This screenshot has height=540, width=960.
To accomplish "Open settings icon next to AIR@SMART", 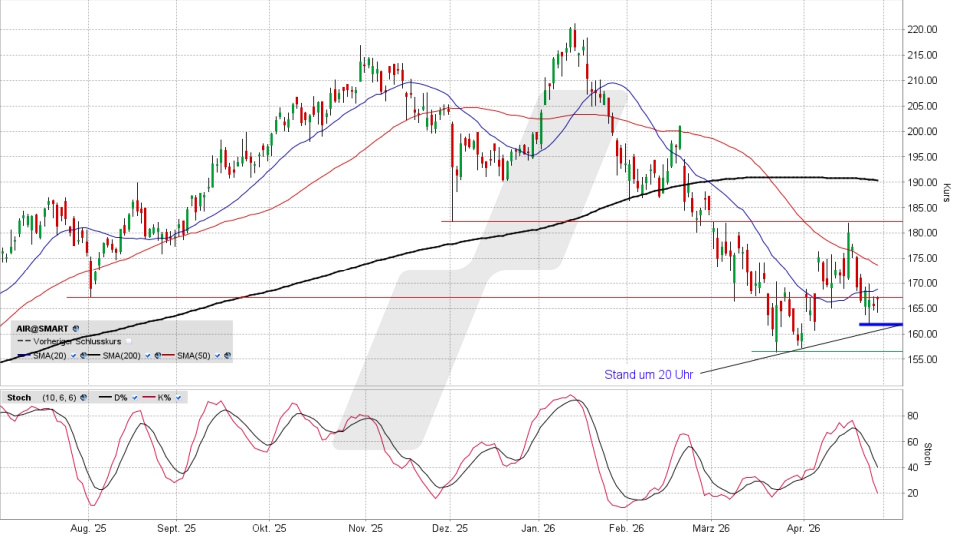I will coord(76,328).
